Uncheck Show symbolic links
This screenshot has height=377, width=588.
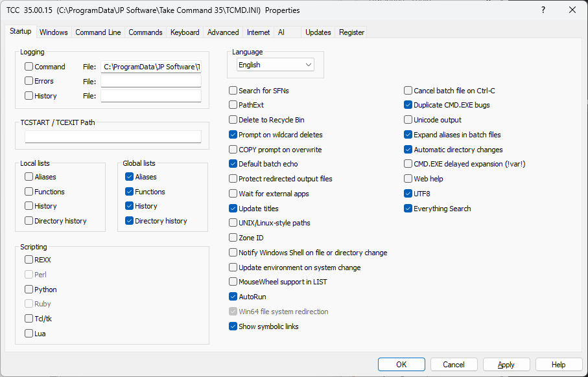pos(233,326)
